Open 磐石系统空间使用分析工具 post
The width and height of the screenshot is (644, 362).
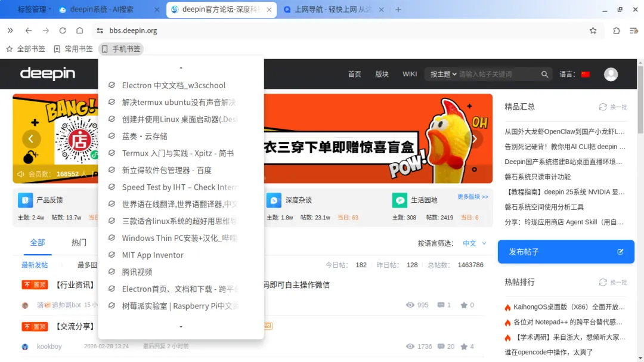coord(544,207)
